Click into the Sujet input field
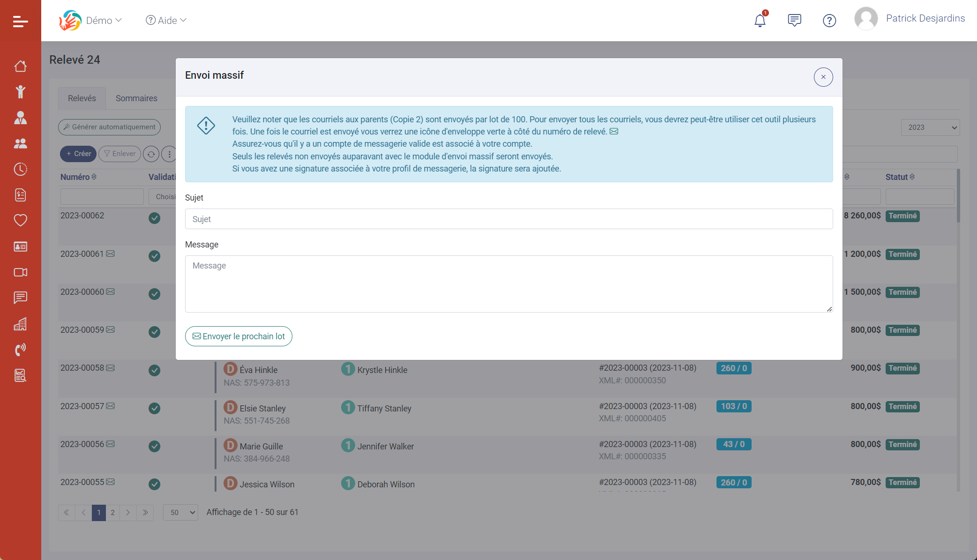This screenshot has width=977, height=560. tap(508, 219)
